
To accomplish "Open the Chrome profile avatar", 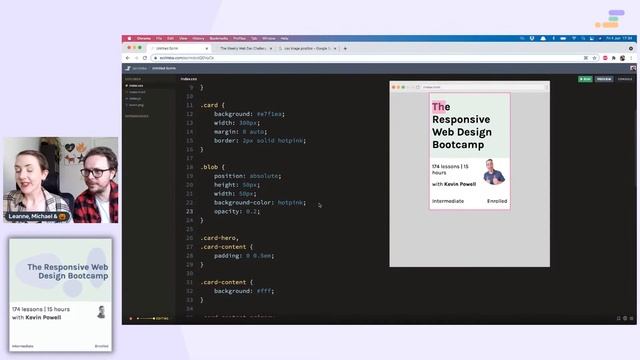I will pos(622,58).
